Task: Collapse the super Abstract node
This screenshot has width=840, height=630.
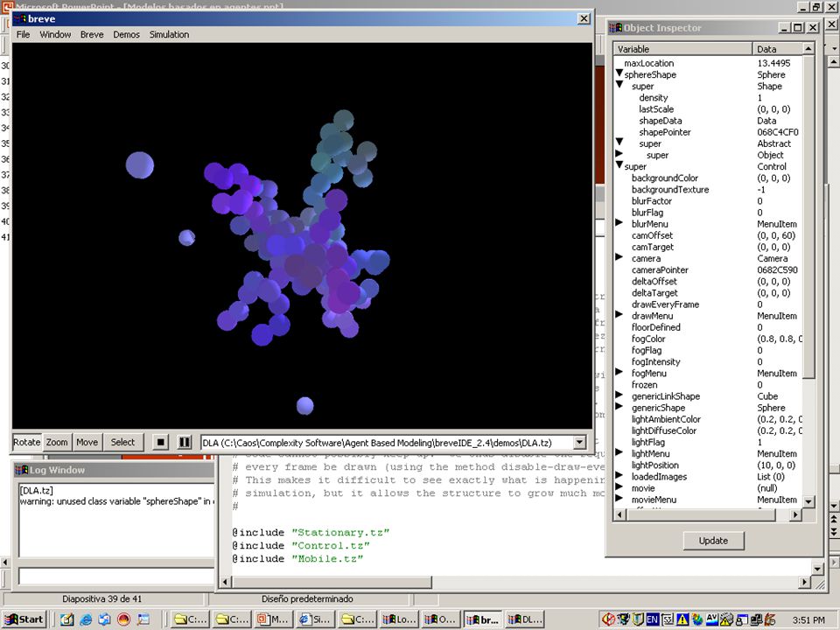Action: coord(619,142)
